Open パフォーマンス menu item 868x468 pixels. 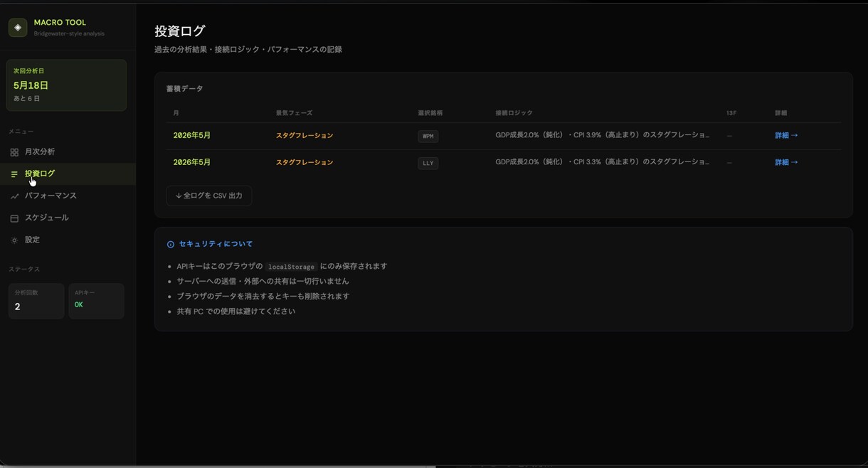[x=68, y=196]
